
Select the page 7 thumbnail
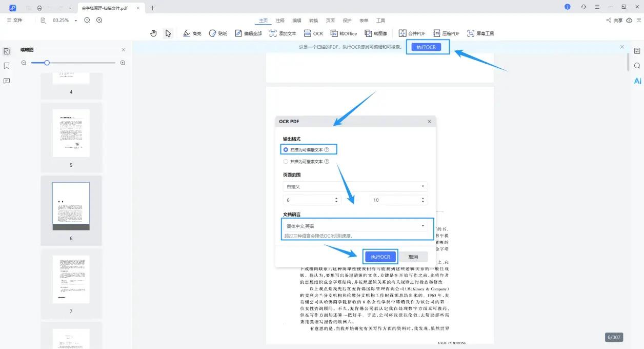(x=71, y=279)
